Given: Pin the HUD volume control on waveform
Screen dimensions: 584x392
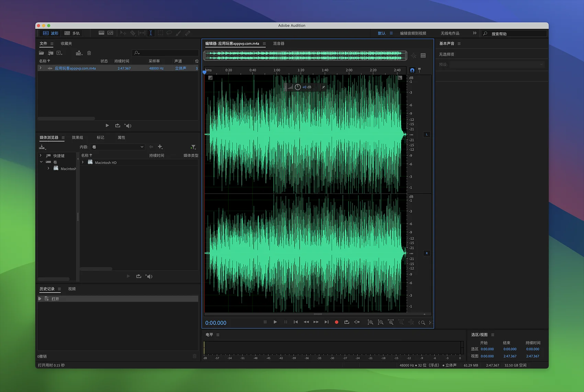Looking at the screenshot, I should click(x=323, y=87).
